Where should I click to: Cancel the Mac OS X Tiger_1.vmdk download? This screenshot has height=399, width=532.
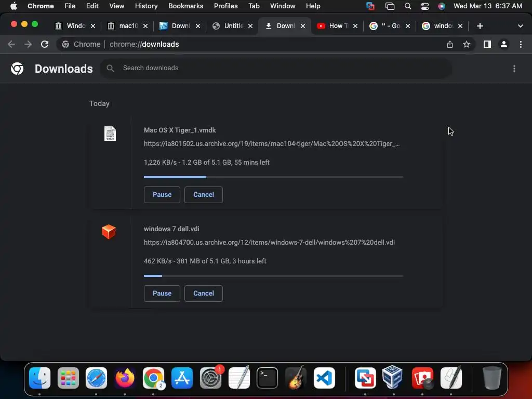click(204, 195)
